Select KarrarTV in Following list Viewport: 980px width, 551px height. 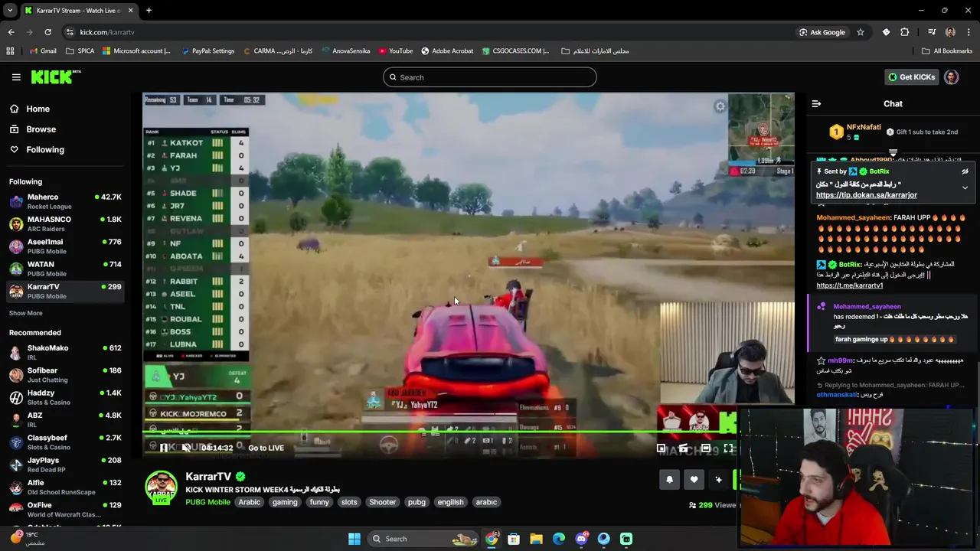[65, 291]
